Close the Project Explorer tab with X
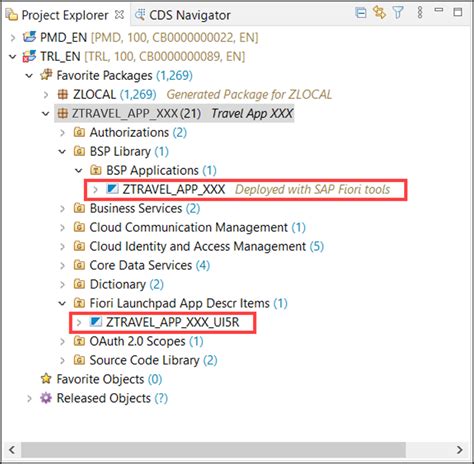The image size is (474, 464). tap(119, 15)
